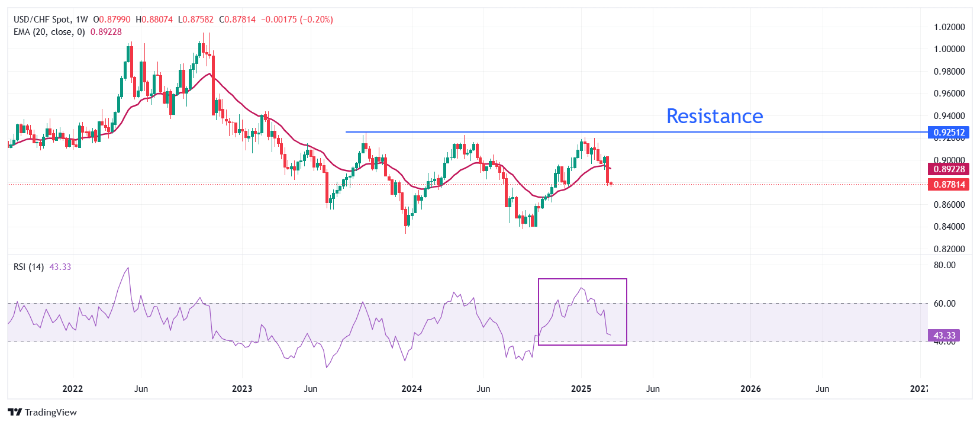Viewport: 980px width, 425px height.
Task: Click the 1.00000 level on price axis
Action: 949,49
